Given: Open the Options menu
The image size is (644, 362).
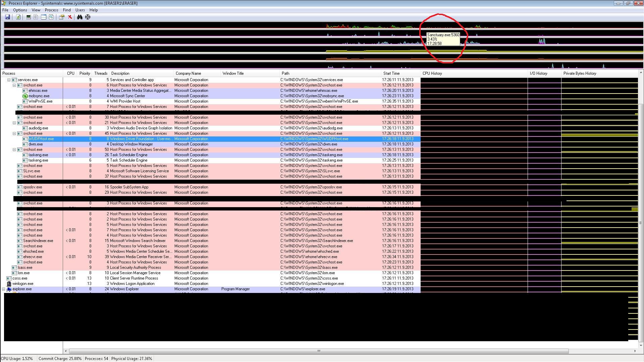Looking at the screenshot, I should pos(20,10).
